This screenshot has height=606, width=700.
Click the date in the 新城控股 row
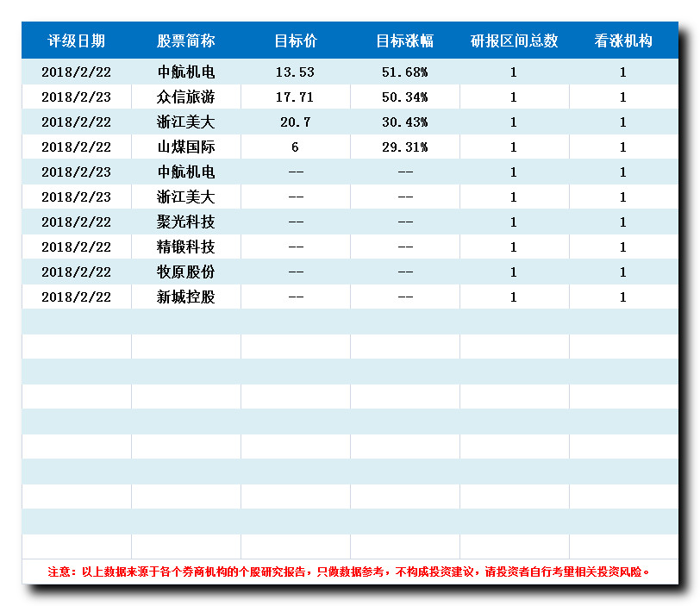tap(77, 297)
